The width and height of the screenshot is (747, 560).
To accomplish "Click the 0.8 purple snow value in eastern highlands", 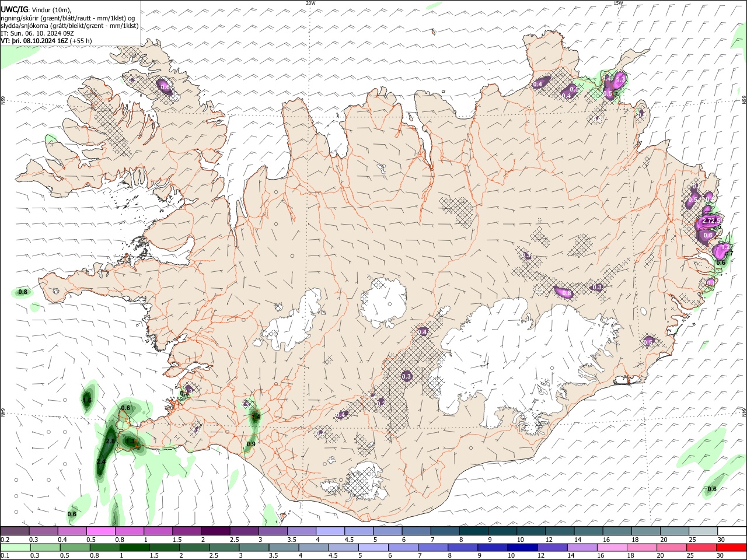I will (x=566, y=293).
